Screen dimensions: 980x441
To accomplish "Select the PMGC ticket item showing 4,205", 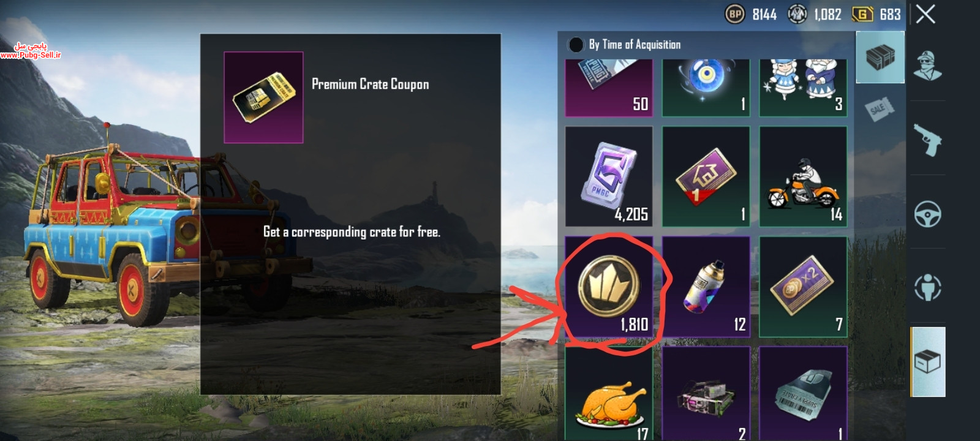I will [609, 176].
